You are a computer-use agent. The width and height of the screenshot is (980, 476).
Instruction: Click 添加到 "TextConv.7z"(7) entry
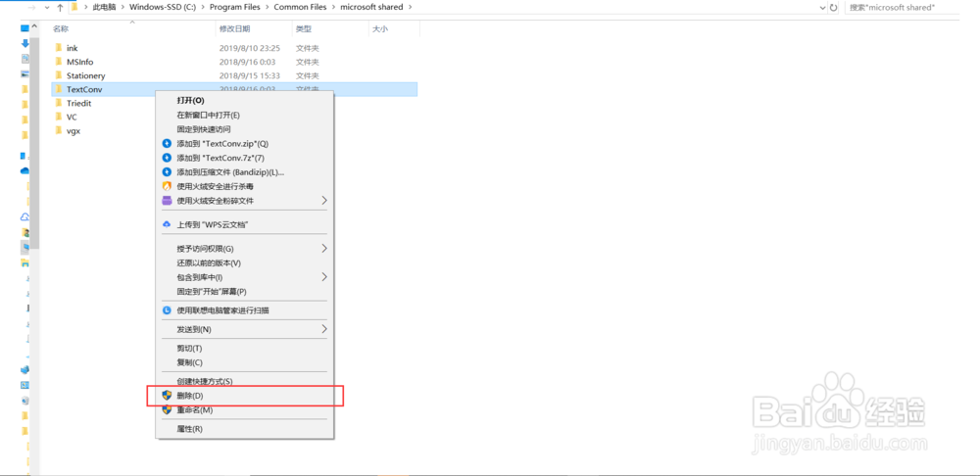pos(245,158)
